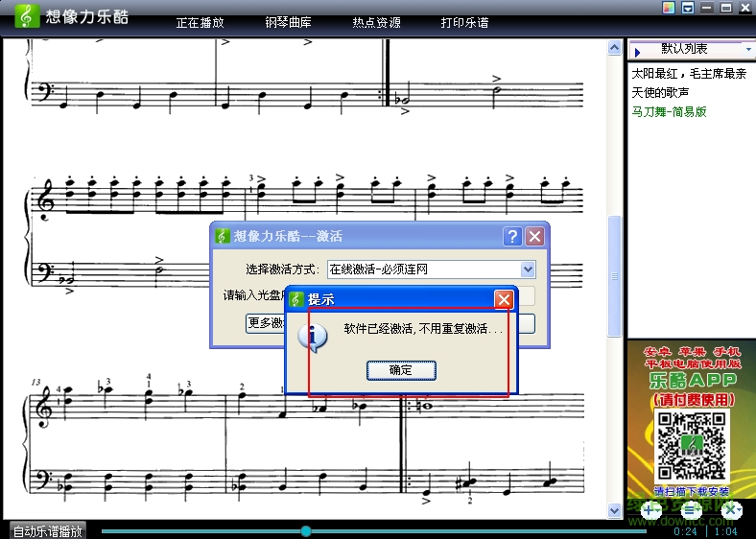Click the add (+) playlist icon
This screenshot has height=539, width=756.
[650, 510]
